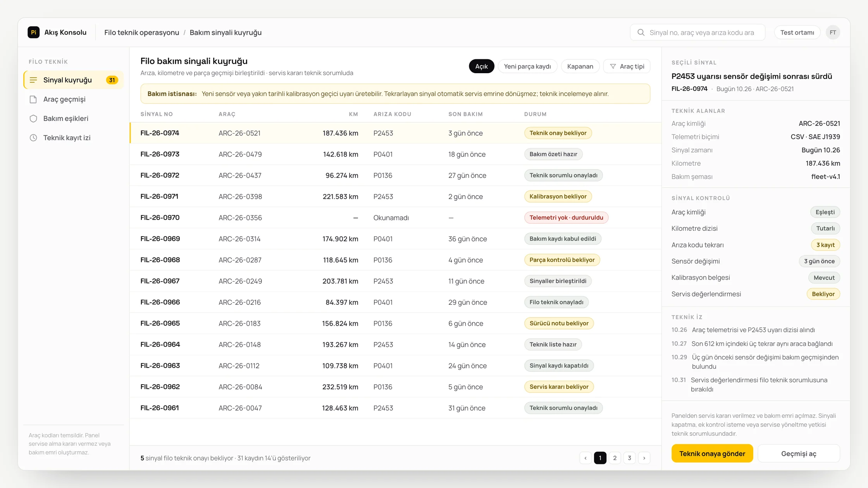Click the signal search input field
868x488 pixels.
pos(697,33)
